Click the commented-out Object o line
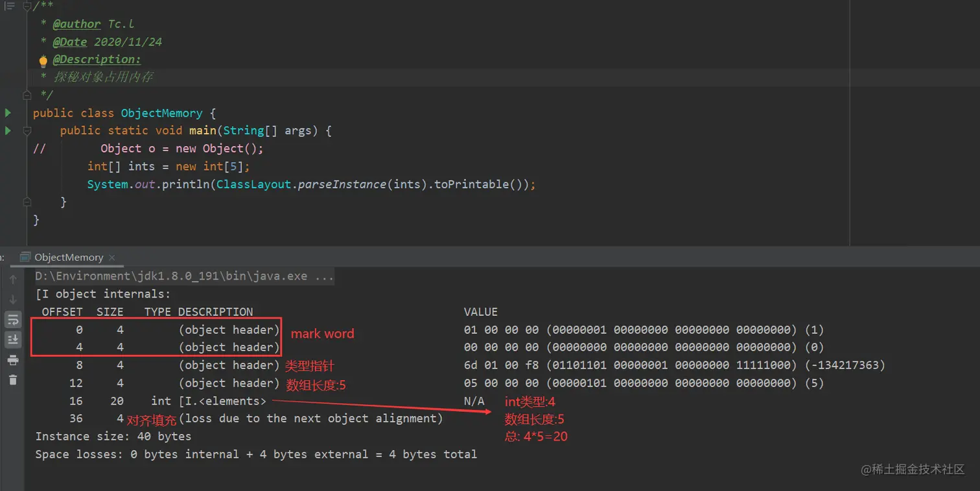 coord(148,149)
